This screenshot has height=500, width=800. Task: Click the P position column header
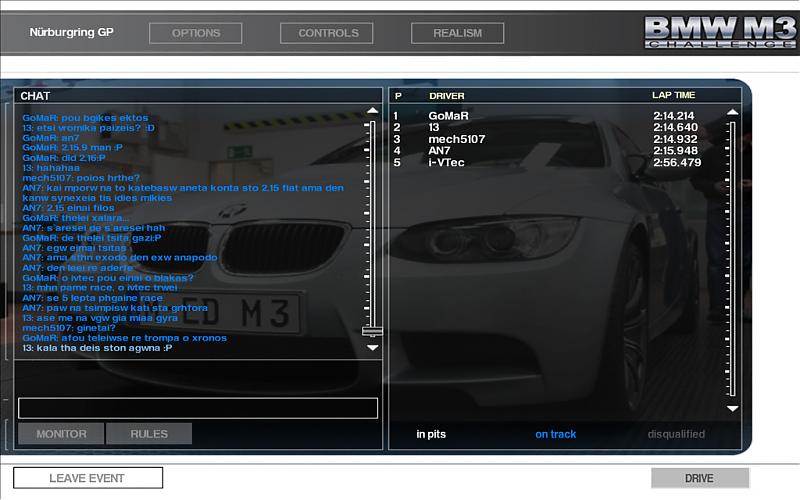[x=398, y=96]
